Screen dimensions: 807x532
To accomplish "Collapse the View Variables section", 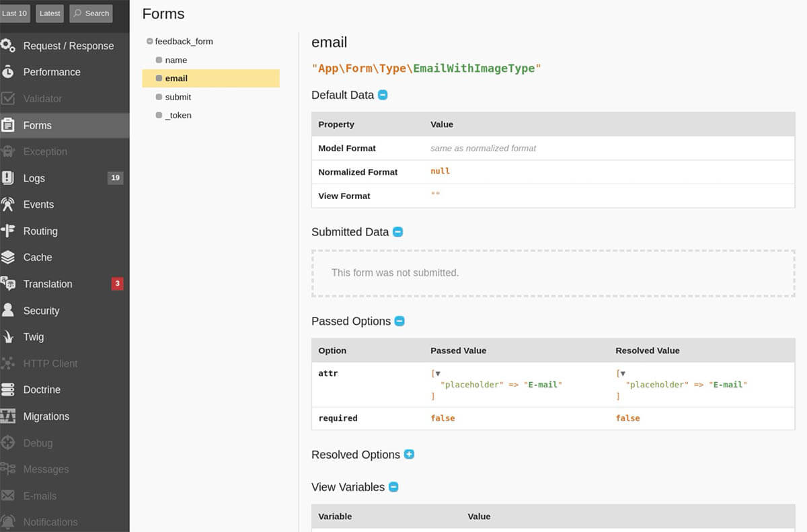I will pyautogui.click(x=393, y=486).
